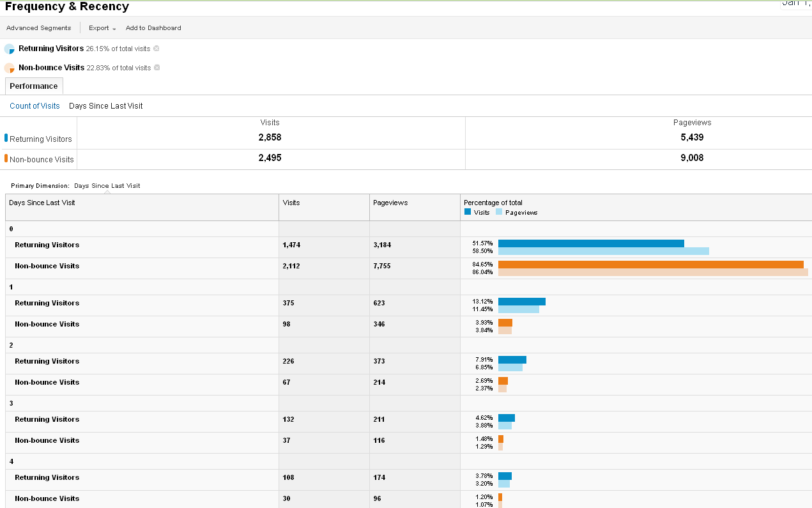Click the 174 pageviews cell
Image resolution: width=812 pixels, height=508 pixels.
[379, 477]
